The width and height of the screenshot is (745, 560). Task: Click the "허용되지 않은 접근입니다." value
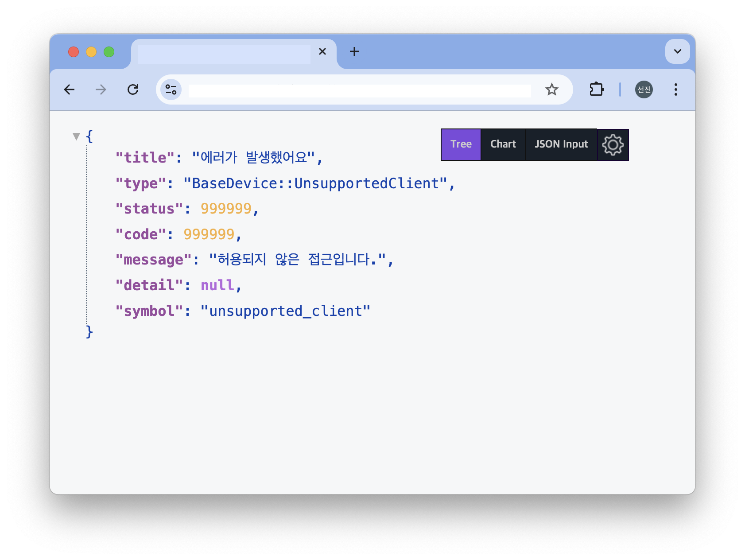pyautogui.click(x=298, y=260)
